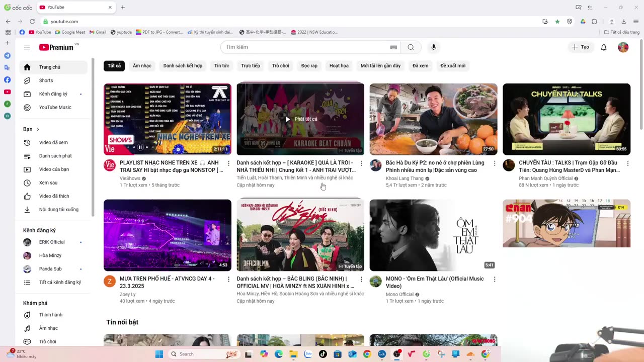
Task: Show Tất cả kênh đăng ký list
Action: pos(54,283)
